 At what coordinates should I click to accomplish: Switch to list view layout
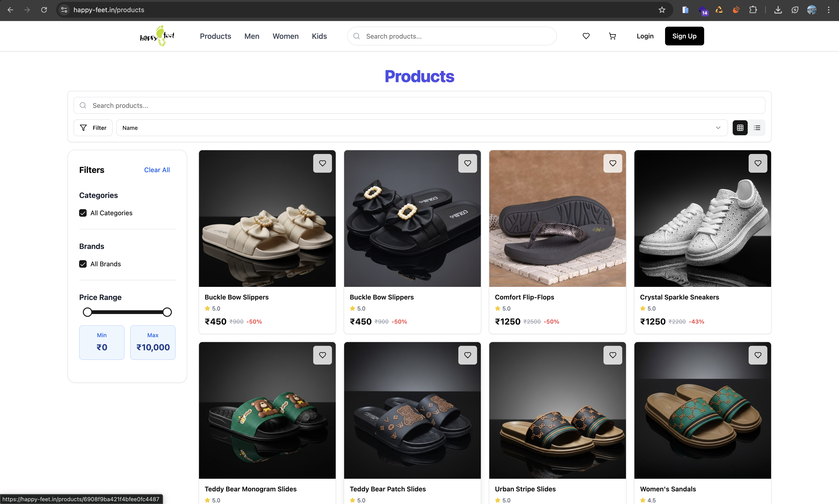click(757, 128)
